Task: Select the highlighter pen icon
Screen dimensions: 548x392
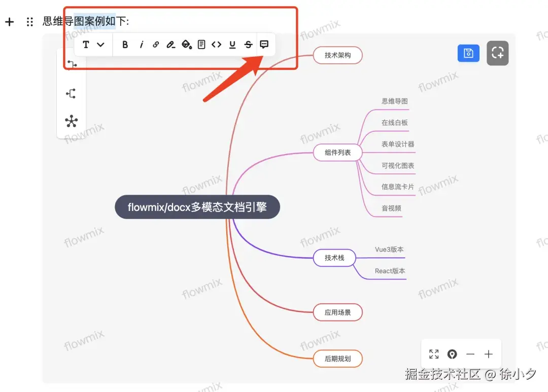Action: [170, 45]
